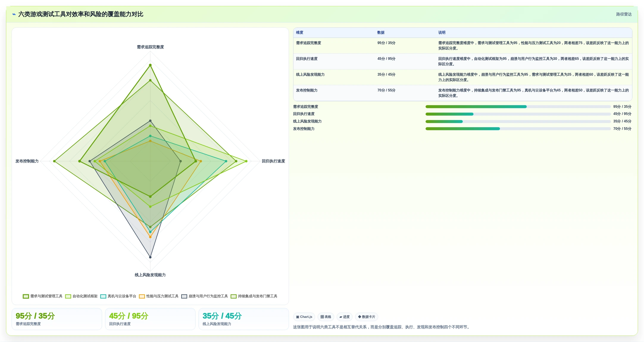The width and height of the screenshot is (644, 342).
Task: Click the 崩溃与用户行为监控工具 legend label
Action: point(208,296)
